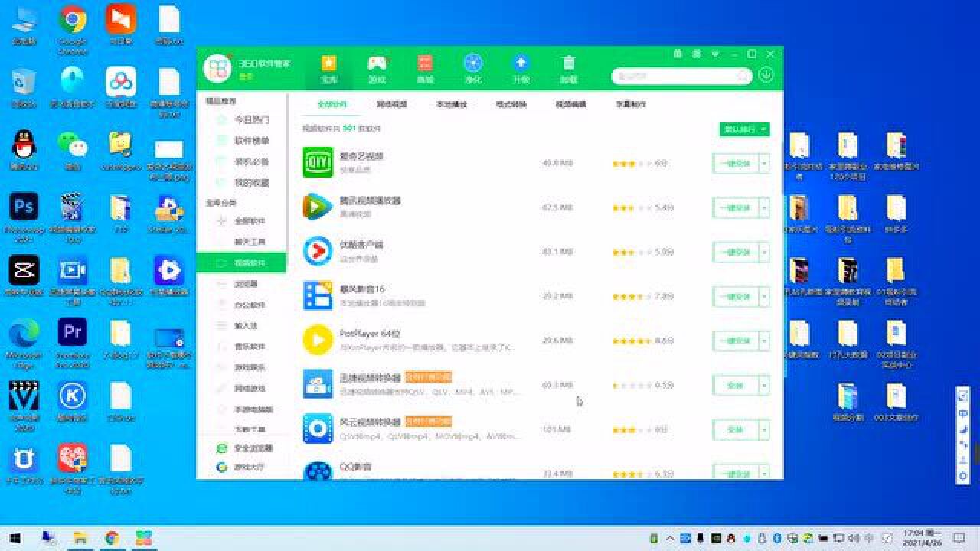Select 软件榜单 in the sidebar

(x=242, y=141)
